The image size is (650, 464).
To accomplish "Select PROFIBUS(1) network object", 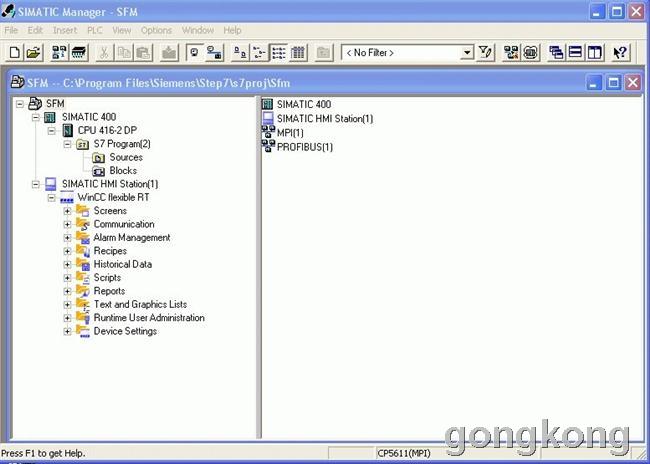I will (297, 147).
